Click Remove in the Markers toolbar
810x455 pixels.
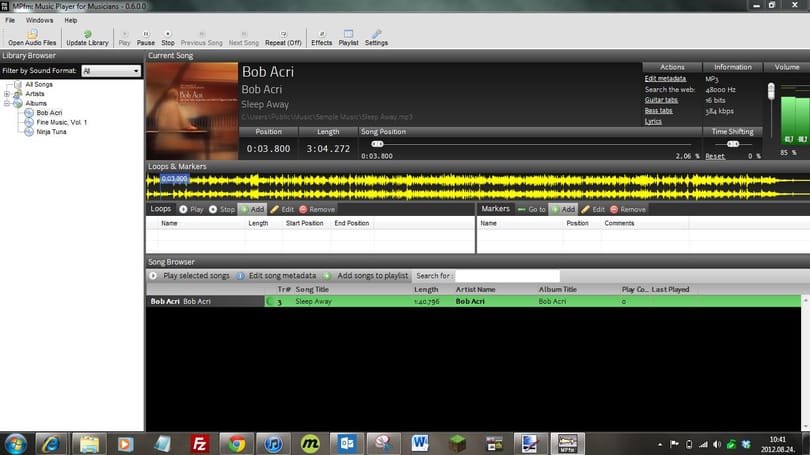point(628,209)
